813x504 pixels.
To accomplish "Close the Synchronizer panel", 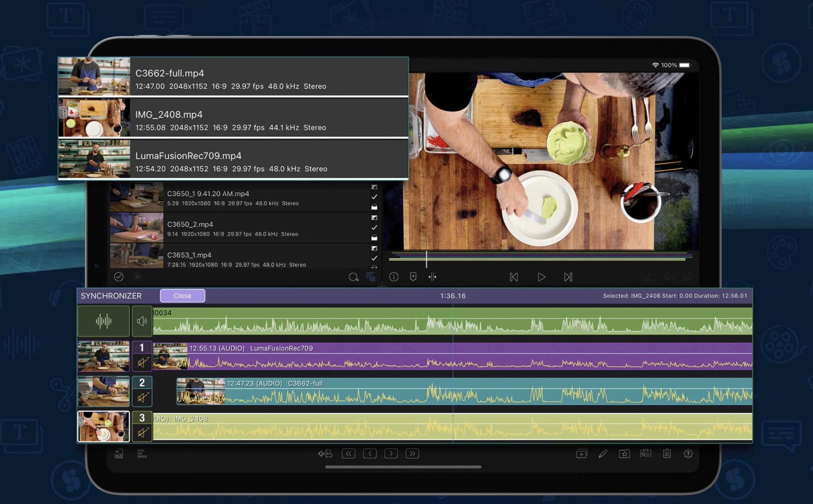I will [x=182, y=296].
